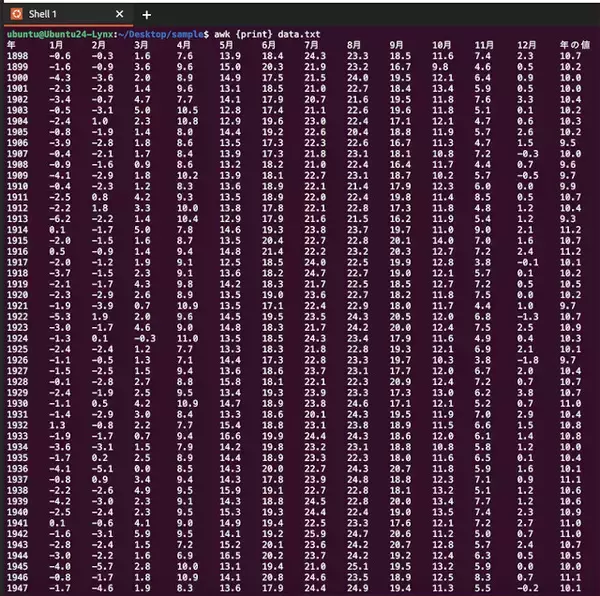This screenshot has height=596, width=600.
Task: Click February value -5.1 in 1936 row
Action: (x=103, y=469)
